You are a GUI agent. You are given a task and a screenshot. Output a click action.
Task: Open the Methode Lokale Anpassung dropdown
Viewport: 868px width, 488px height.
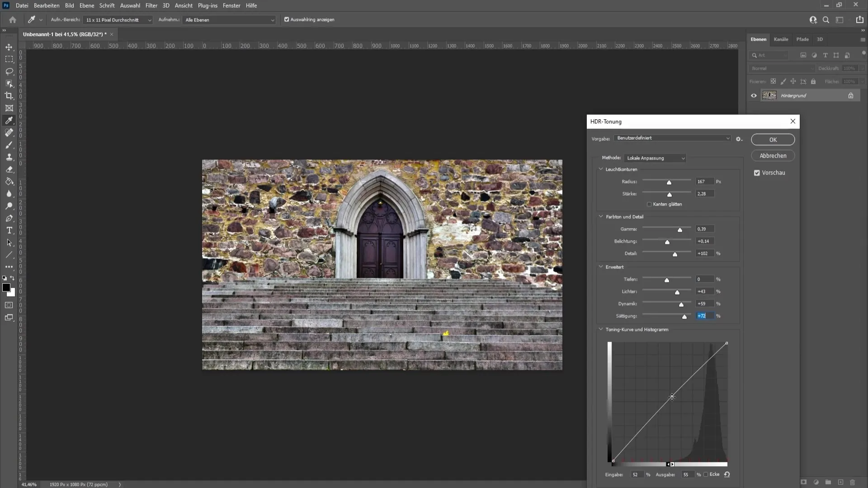point(655,158)
